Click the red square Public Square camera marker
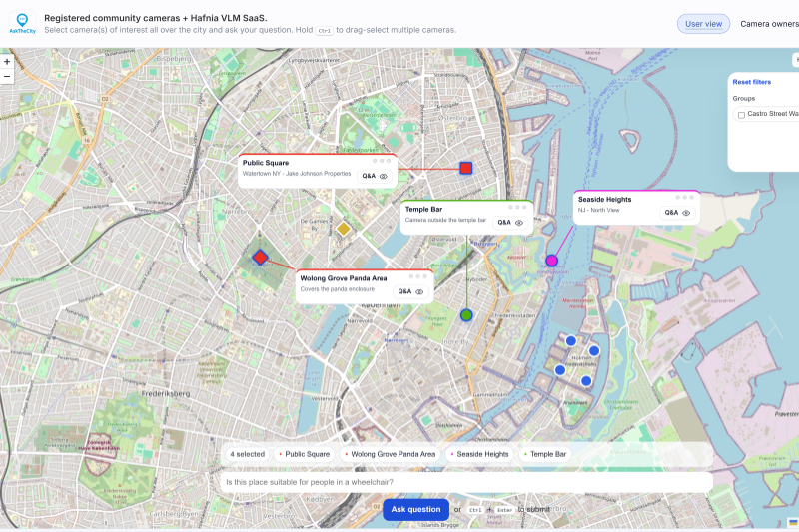The height and width of the screenshot is (532, 799). click(x=465, y=168)
